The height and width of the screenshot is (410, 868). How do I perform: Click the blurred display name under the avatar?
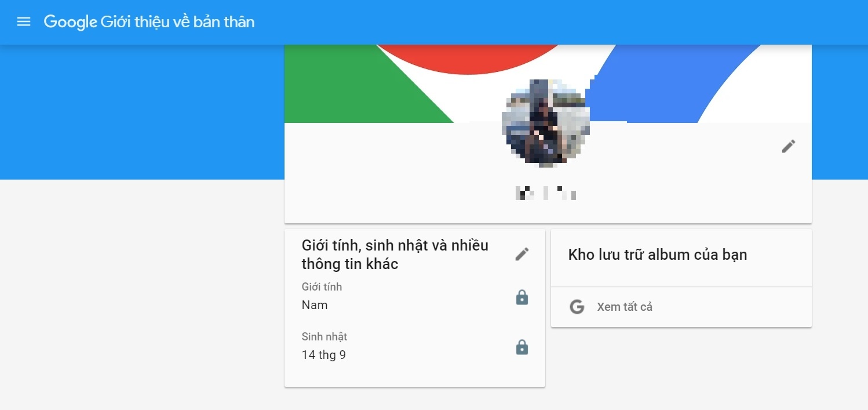(545, 193)
